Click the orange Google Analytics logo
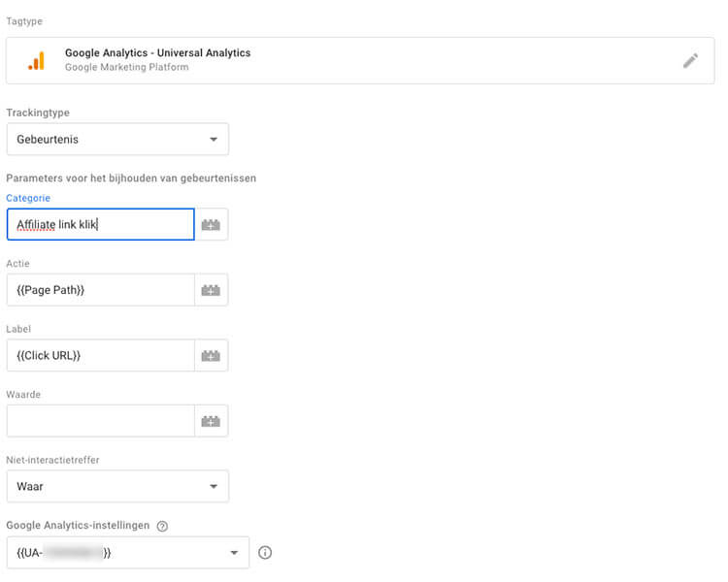 click(x=36, y=61)
